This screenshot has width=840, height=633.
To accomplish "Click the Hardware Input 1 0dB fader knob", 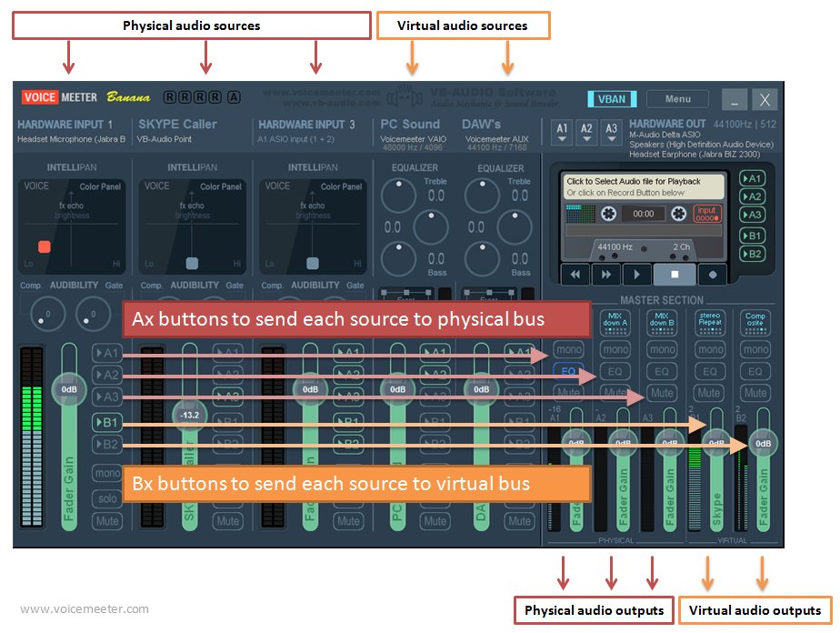I will (69, 389).
